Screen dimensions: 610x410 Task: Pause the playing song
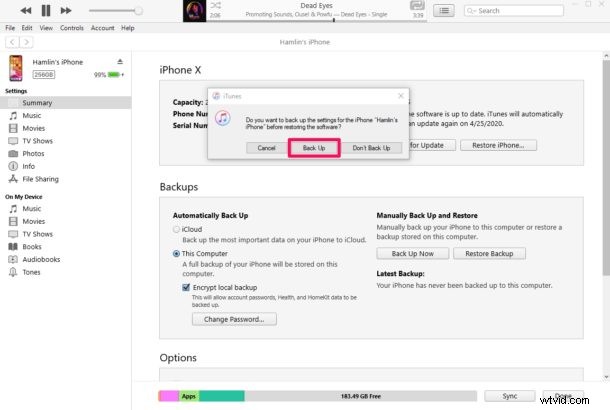point(46,11)
